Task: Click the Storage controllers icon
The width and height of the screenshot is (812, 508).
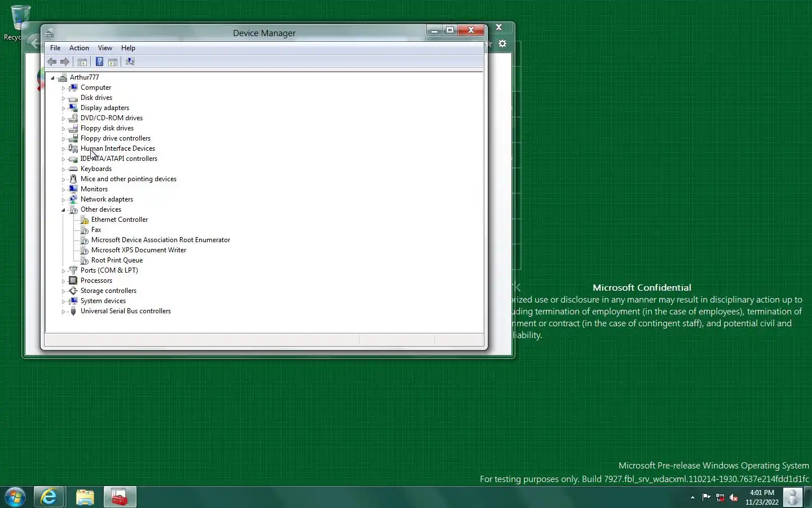Action: [73, 291]
